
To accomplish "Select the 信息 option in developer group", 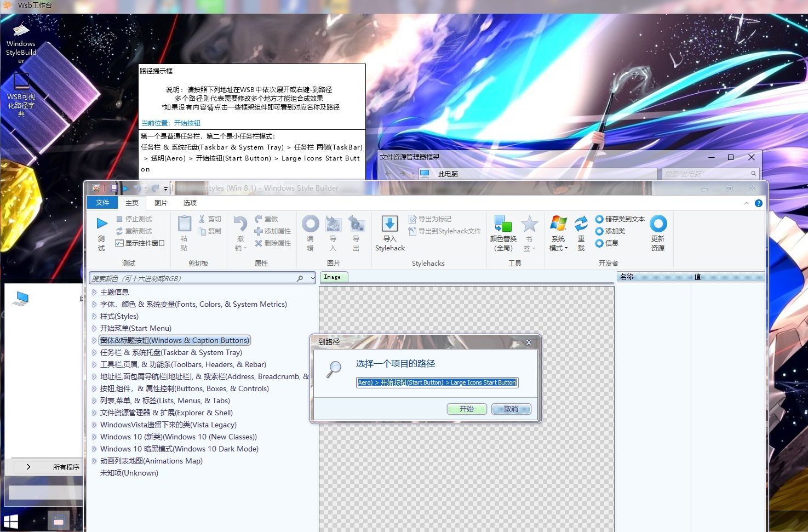I will (607, 243).
